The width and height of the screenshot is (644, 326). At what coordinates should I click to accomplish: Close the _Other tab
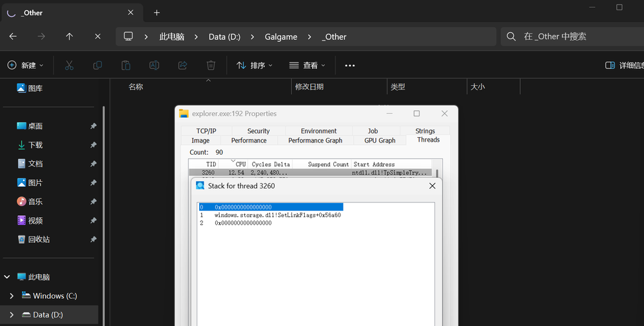pyautogui.click(x=131, y=13)
